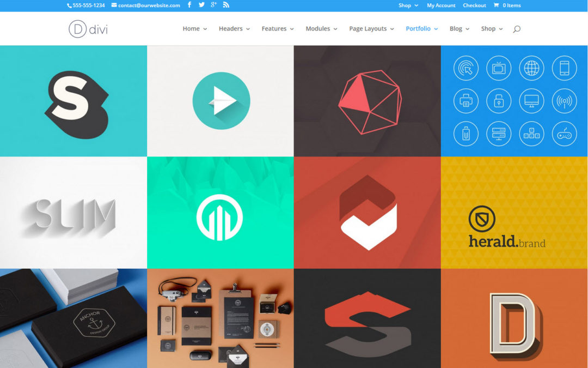Click the RSS feed icon
The width and height of the screenshot is (588, 368).
(x=226, y=5)
